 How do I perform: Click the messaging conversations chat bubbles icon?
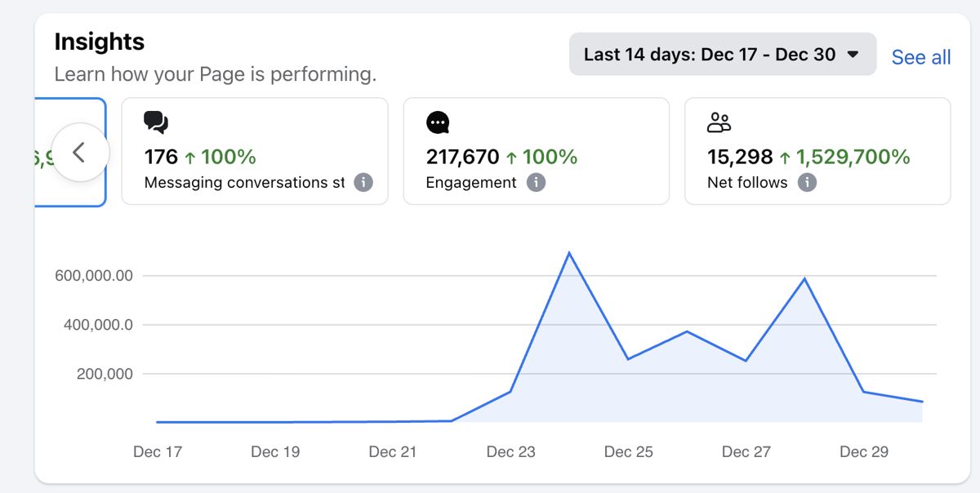click(x=156, y=122)
